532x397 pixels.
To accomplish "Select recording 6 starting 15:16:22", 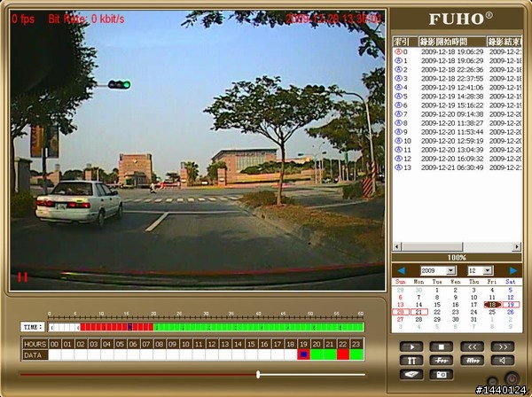I will click(458, 105).
